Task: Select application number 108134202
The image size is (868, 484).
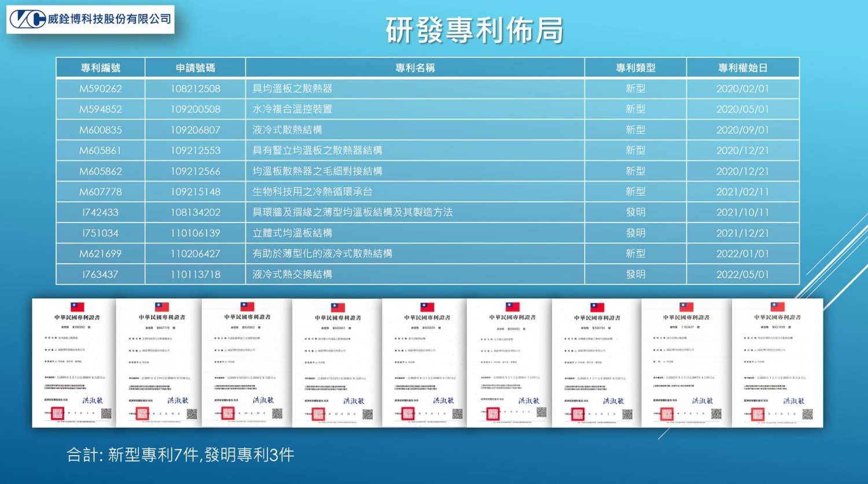Action: pos(195,212)
